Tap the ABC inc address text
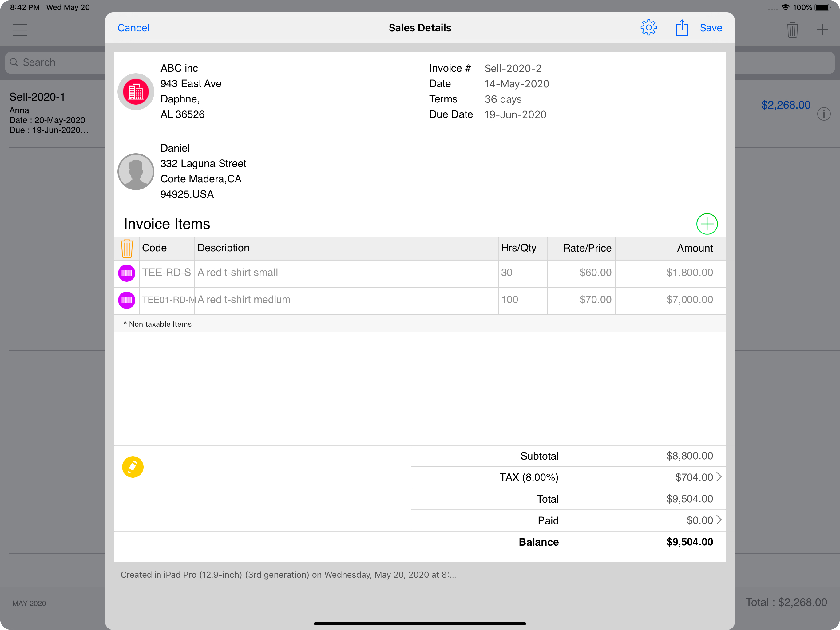 (191, 91)
